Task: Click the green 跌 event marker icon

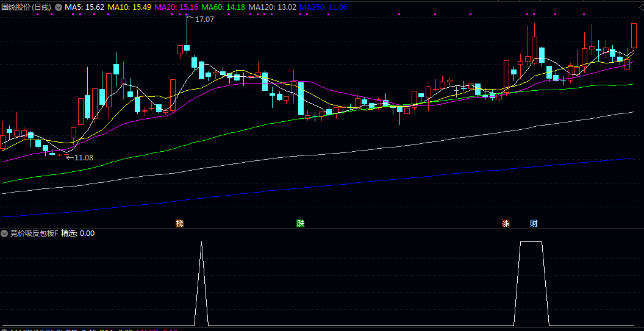Action: pyautogui.click(x=300, y=224)
